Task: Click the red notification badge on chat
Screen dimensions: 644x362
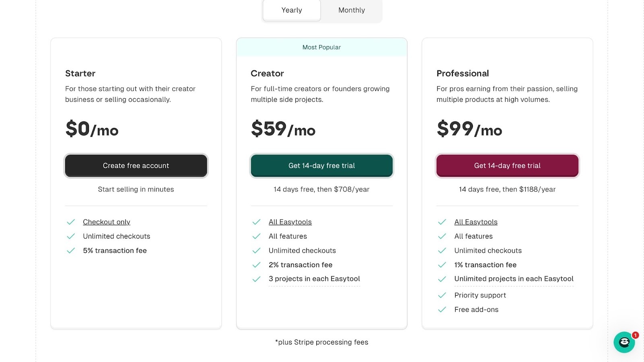Action: (x=635, y=335)
